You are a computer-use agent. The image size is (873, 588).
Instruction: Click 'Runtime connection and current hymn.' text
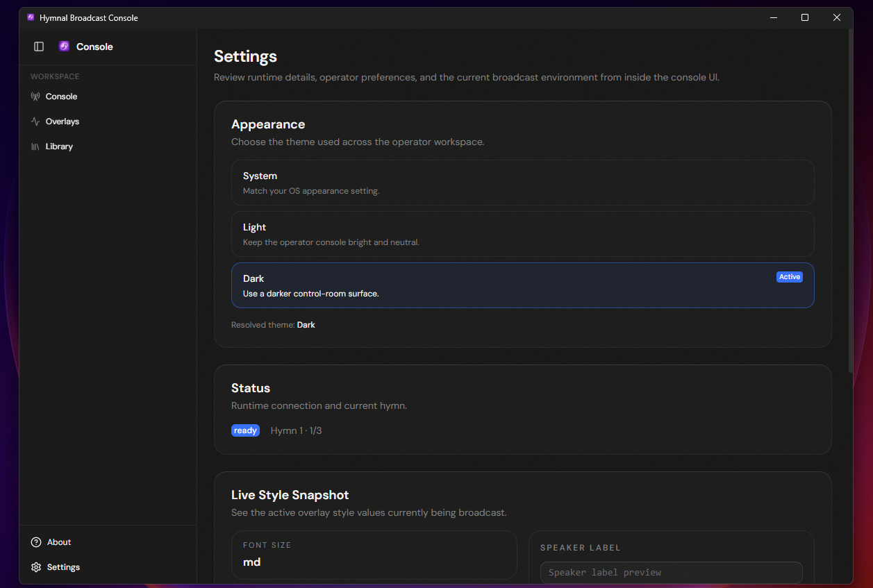(x=319, y=405)
